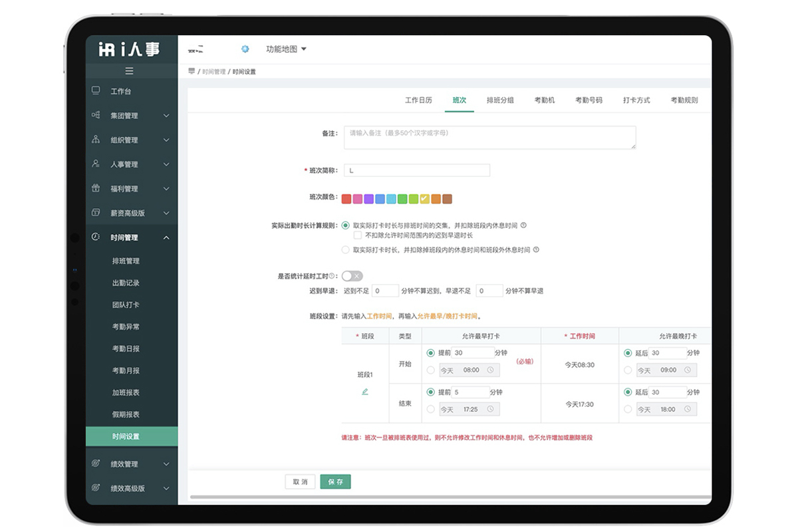Click the 组织管理 sidebar icon
Image resolution: width=798 pixels, height=532 pixels.
pos(96,140)
